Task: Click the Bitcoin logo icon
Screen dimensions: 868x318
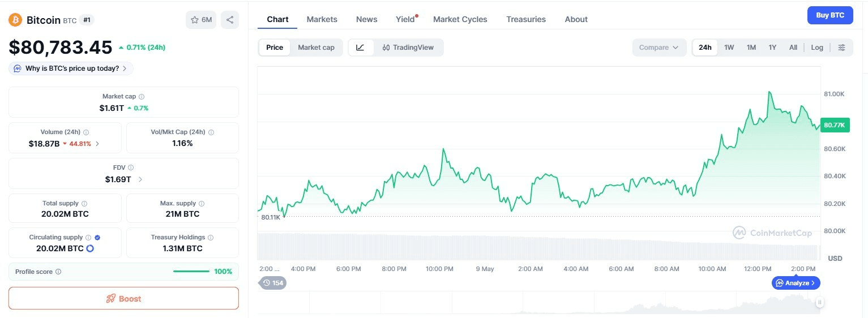Action: click(x=15, y=20)
